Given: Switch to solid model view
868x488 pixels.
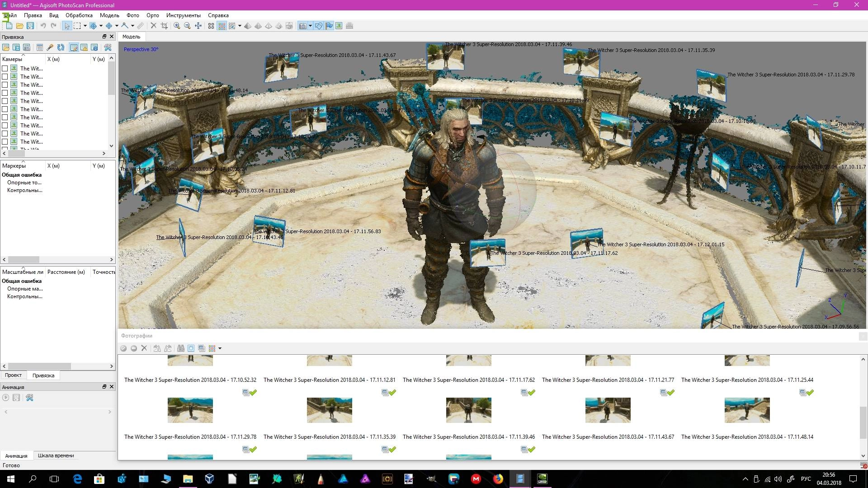Looking at the screenshot, I should coord(258,26).
